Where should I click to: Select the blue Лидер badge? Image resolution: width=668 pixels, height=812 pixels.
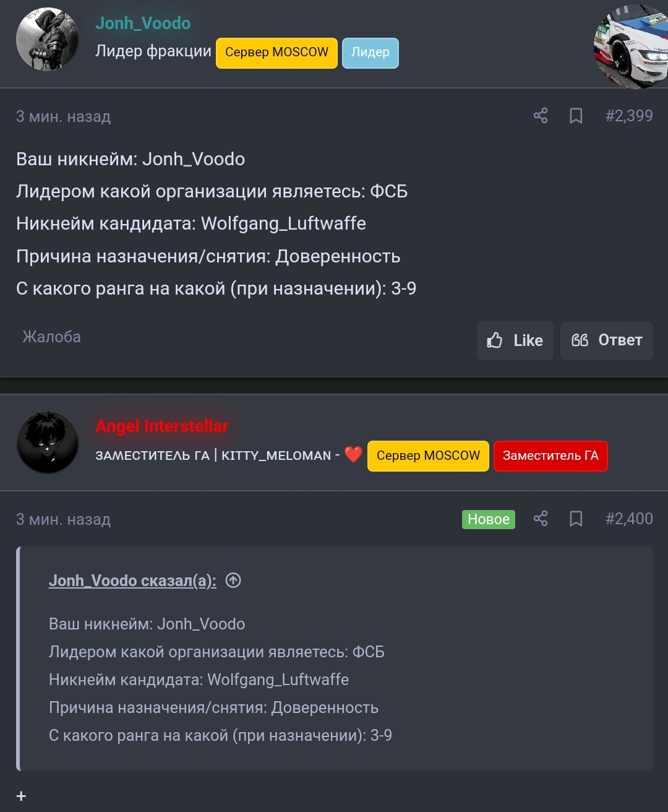coord(370,53)
